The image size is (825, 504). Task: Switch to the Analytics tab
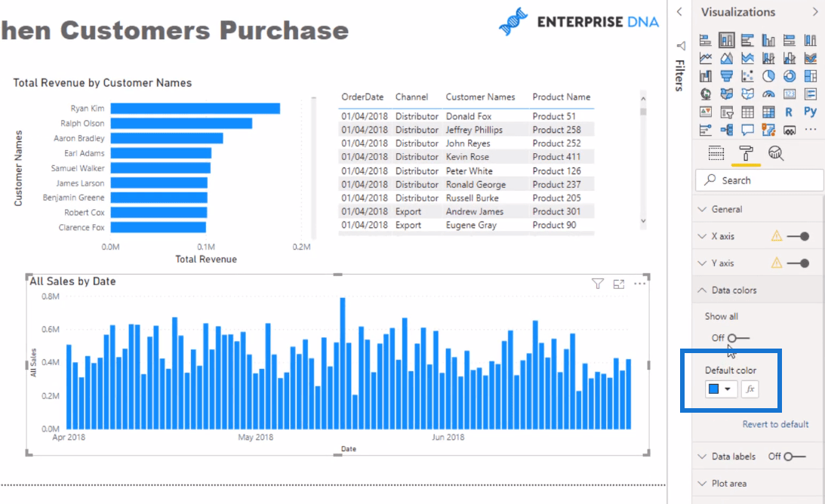(776, 153)
